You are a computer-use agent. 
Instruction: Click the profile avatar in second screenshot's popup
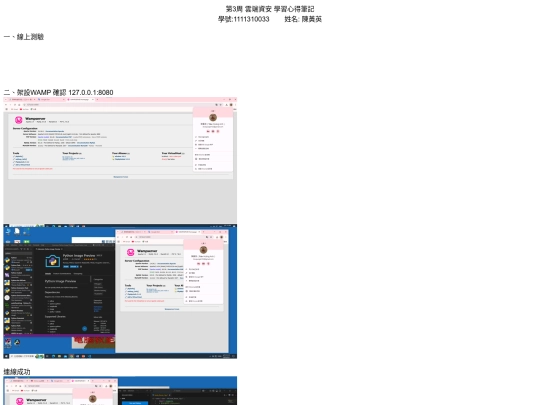[203, 250]
